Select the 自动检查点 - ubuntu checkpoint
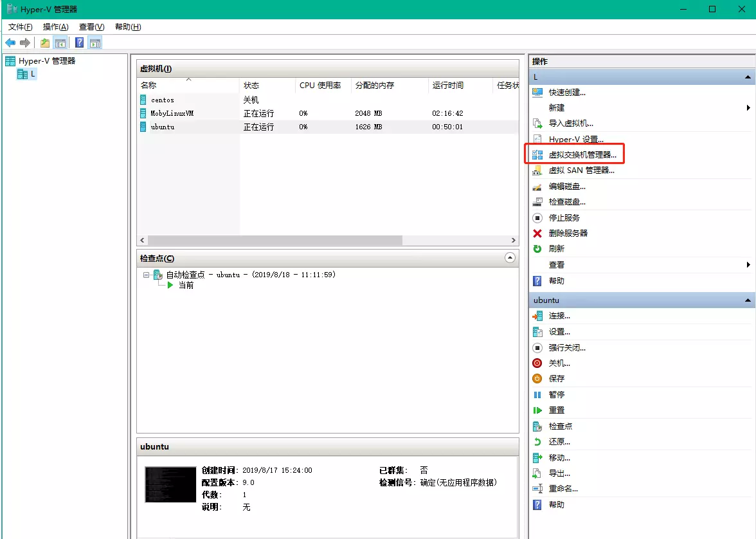Screen dimensions: 756x539 pos(251,275)
